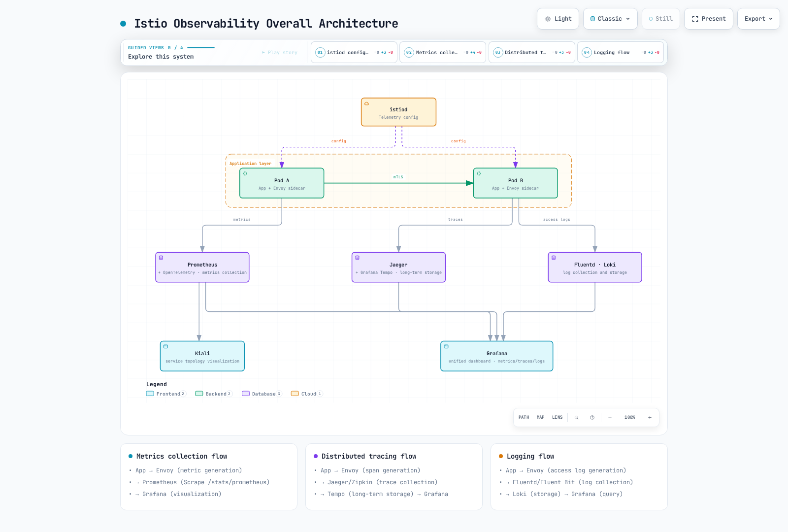Click the fullscreen icon in Present button

695,19
